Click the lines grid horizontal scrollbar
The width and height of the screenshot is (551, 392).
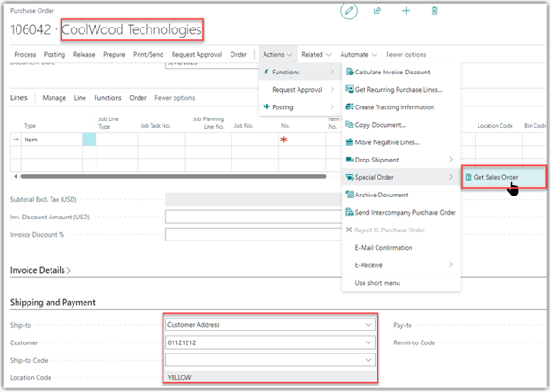(x=174, y=176)
